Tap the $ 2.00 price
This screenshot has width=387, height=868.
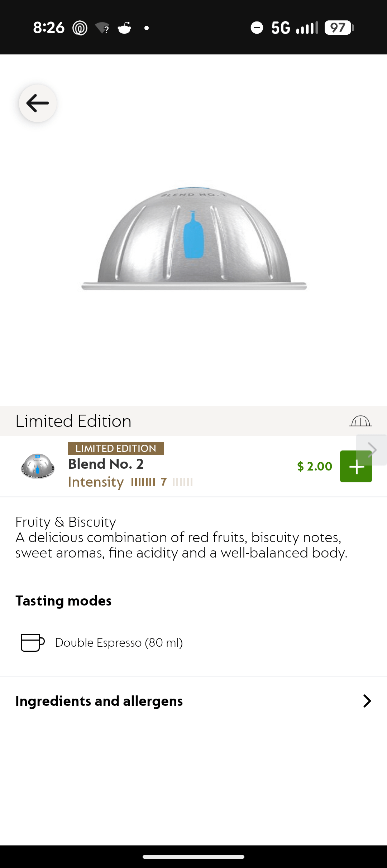pyautogui.click(x=315, y=466)
